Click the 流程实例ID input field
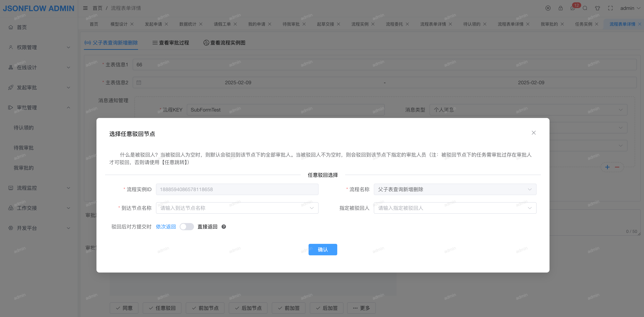 pyautogui.click(x=237, y=190)
